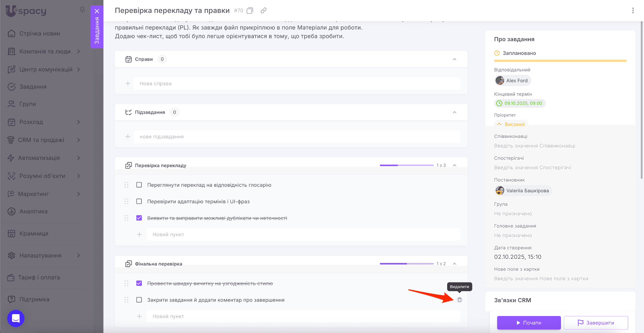The image size is (644, 333).
Task: Check Переглянути переклад на відповідність глосарію
Action: [139, 185]
